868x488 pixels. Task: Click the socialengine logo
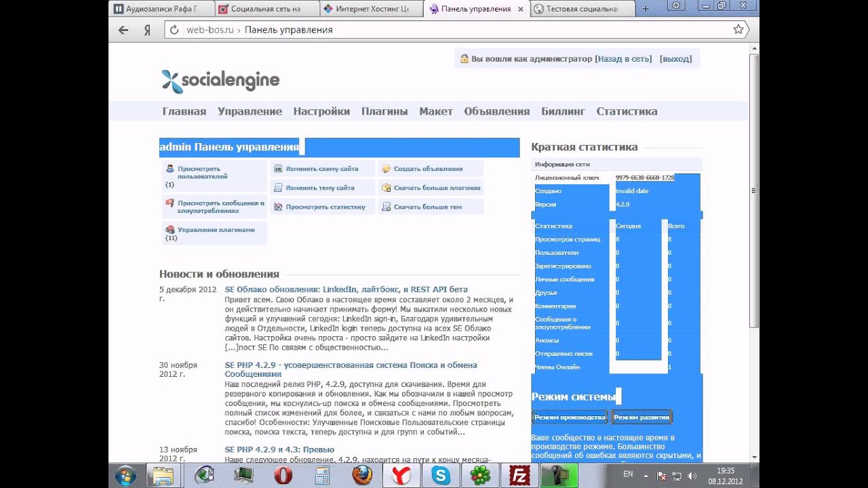click(220, 81)
